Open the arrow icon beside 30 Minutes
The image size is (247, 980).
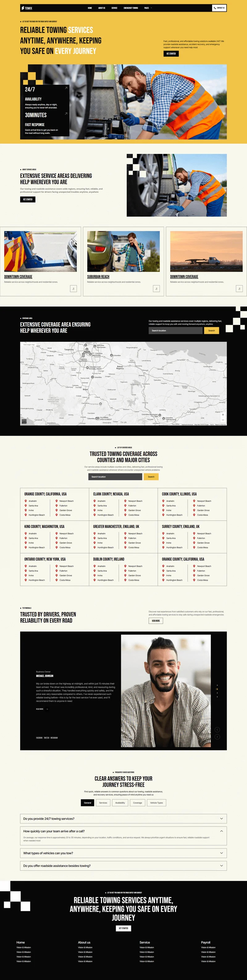(66, 114)
